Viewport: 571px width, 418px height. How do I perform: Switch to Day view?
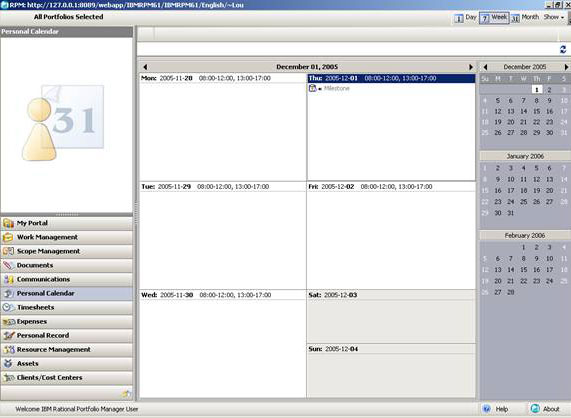tap(465, 17)
